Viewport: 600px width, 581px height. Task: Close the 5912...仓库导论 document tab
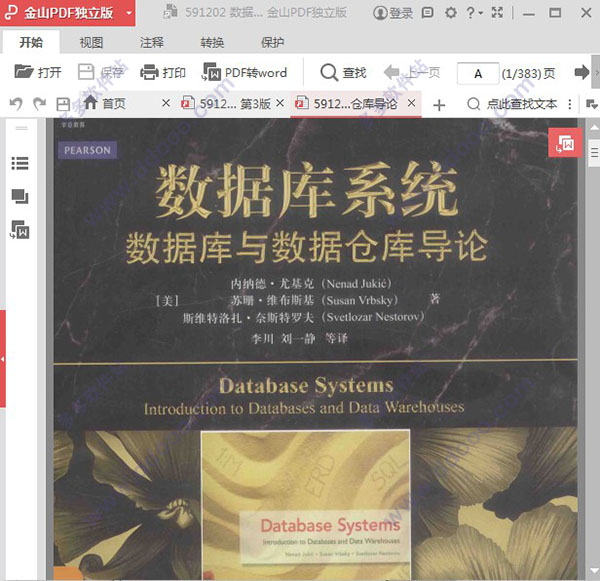click(411, 103)
